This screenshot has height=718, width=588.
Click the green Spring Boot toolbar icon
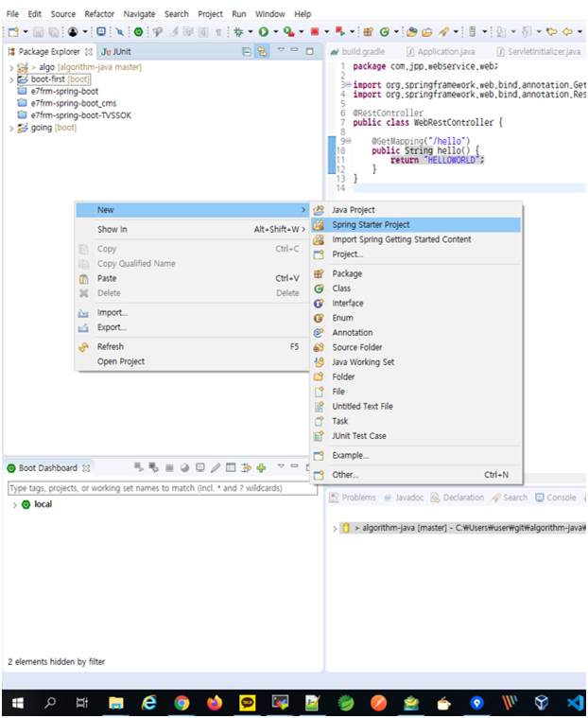[x=138, y=31]
